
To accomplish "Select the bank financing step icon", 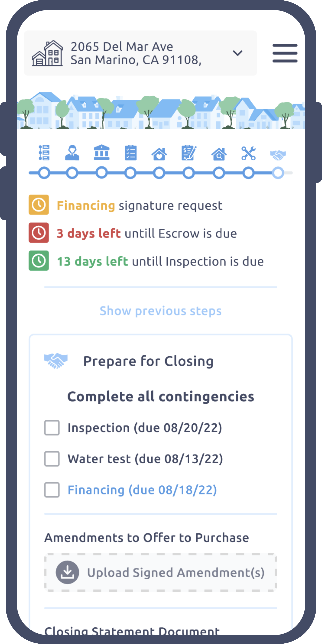I will (101, 153).
